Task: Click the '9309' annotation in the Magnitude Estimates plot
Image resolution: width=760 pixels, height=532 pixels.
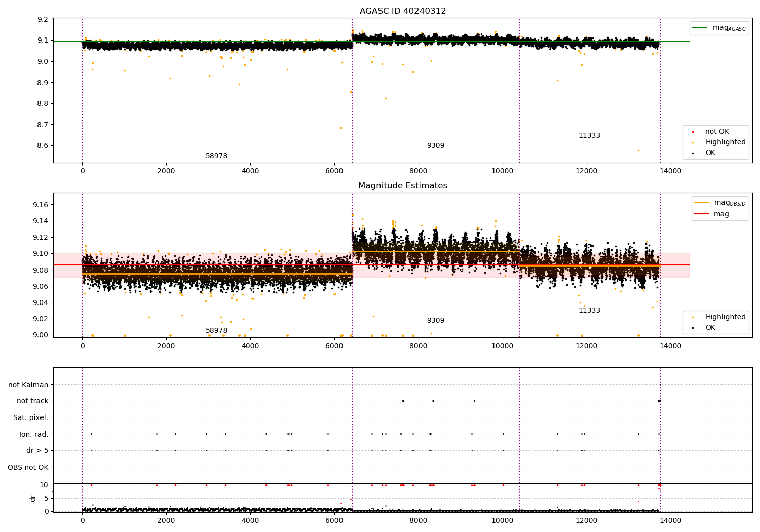Action: [436, 321]
